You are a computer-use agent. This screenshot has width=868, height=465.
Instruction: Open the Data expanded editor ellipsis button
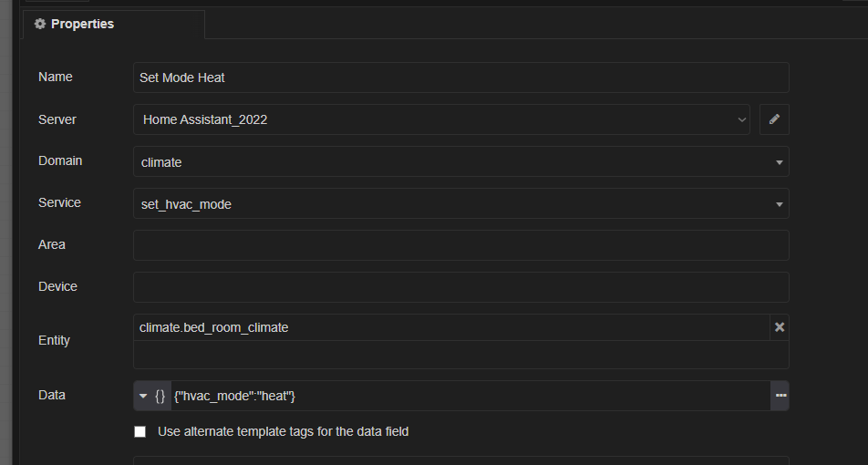pos(780,396)
